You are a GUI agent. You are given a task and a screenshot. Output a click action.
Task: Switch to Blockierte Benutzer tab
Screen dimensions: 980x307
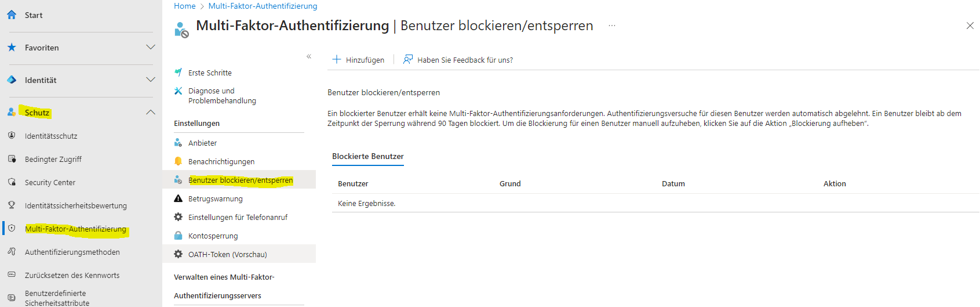[x=368, y=157]
